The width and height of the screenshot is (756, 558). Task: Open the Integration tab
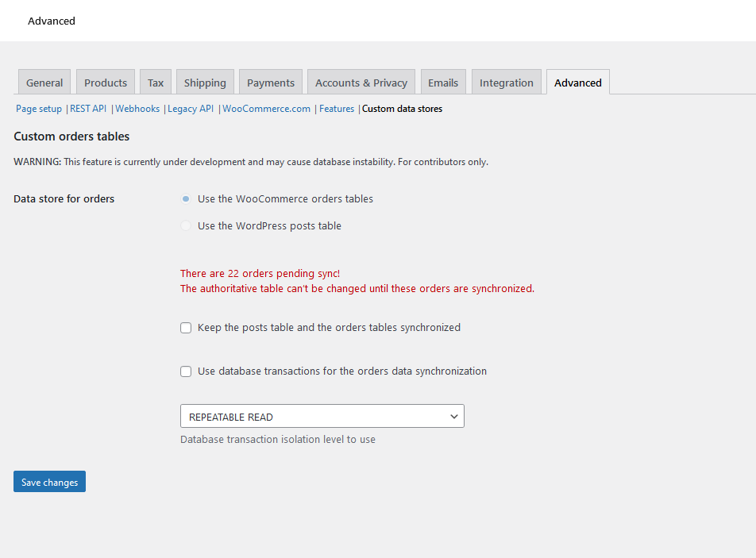[x=506, y=82]
